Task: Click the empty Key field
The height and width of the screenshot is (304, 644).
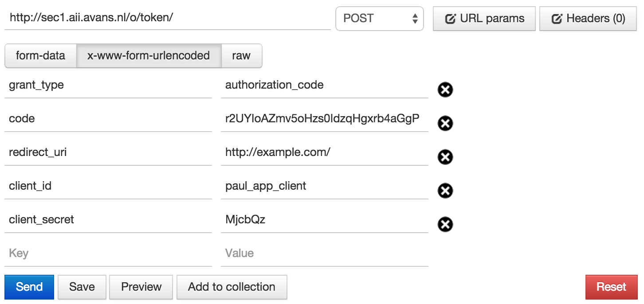Action: click(x=108, y=253)
